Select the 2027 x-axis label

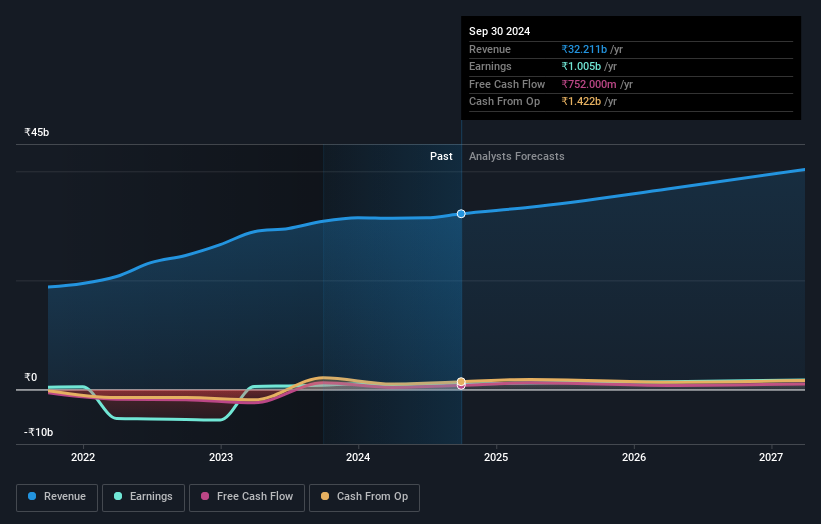click(771, 457)
